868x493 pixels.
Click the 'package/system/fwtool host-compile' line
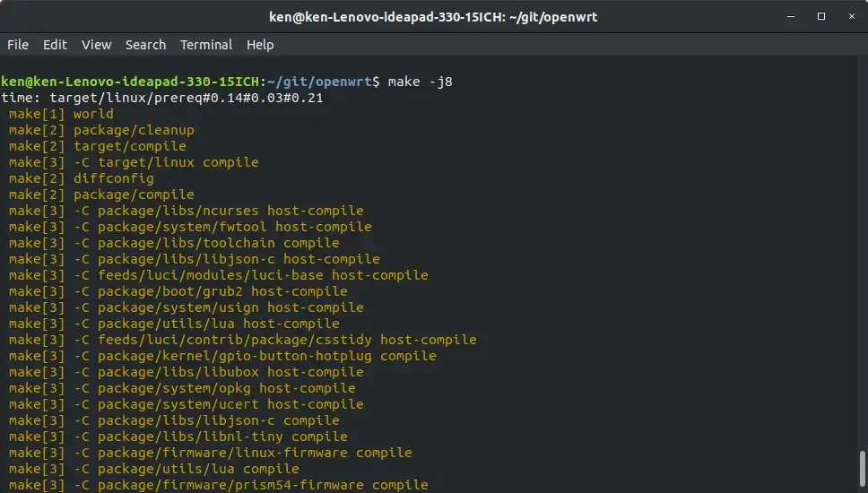(190, 227)
